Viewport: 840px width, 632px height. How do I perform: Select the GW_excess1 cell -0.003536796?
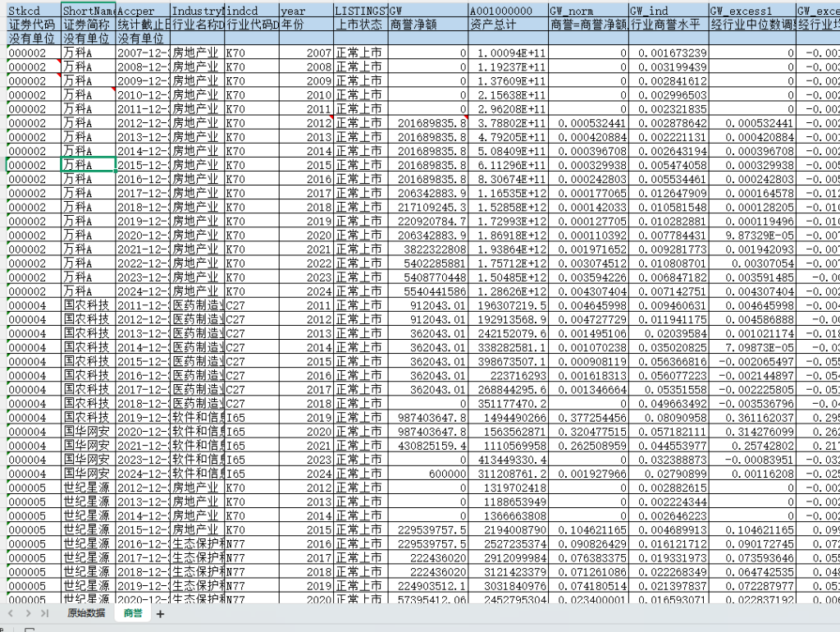[x=753, y=403]
